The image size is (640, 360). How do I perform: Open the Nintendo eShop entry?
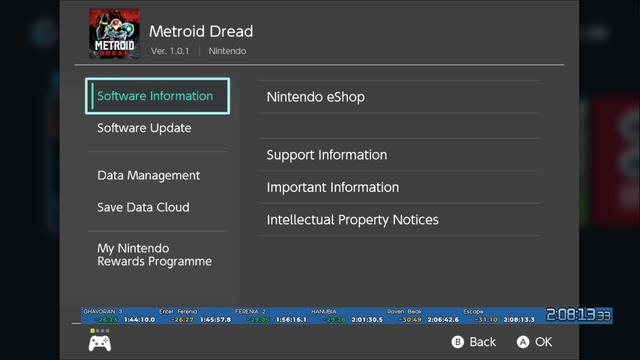click(399, 97)
